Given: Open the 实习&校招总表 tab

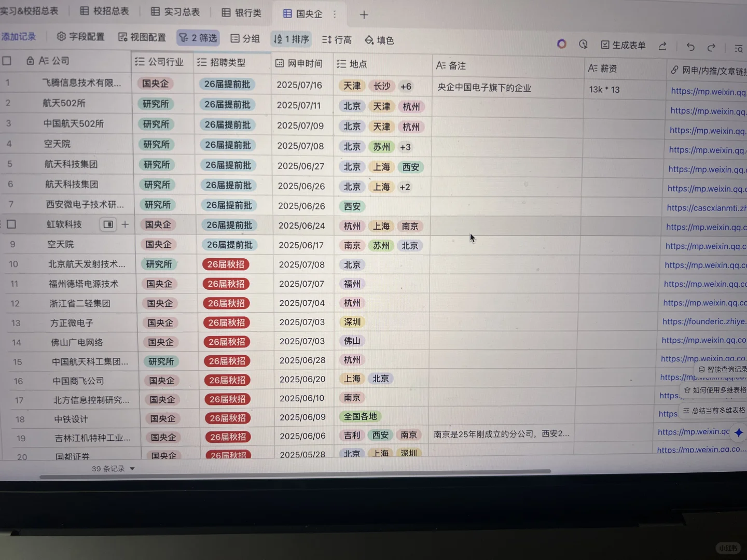Looking at the screenshot, I should pyautogui.click(x=29, y=10).
